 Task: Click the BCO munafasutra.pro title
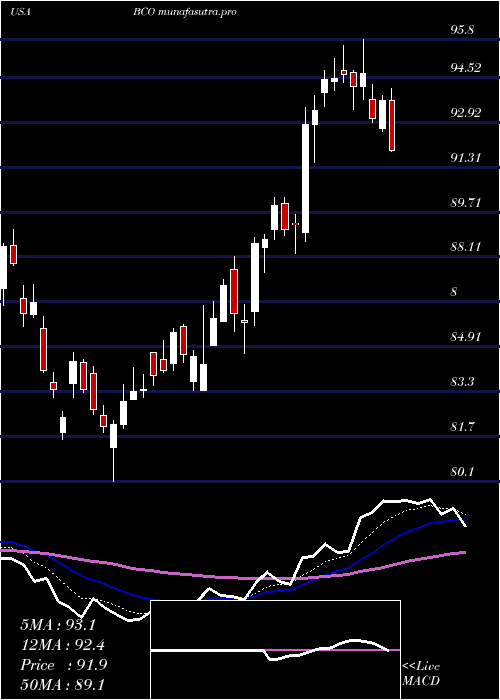(x=184, y=12)
